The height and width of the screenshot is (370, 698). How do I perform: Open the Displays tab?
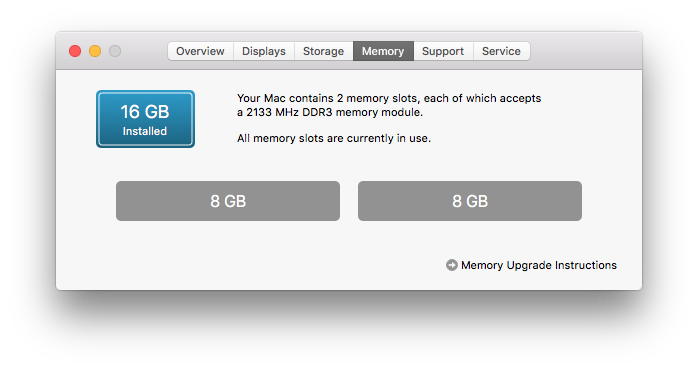click(x=264, y=51)
